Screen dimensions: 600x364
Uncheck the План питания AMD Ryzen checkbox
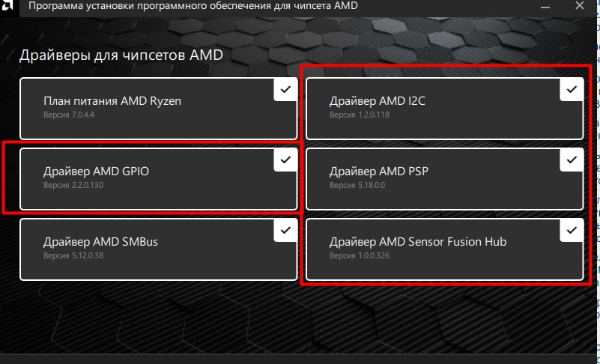click(285, 89)
